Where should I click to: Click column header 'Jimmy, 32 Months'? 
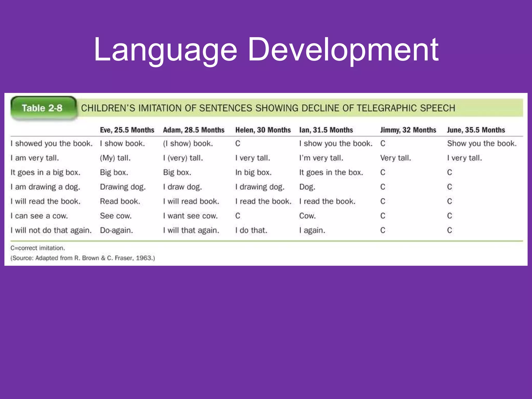pyautogui.click(x=408, y=130)
